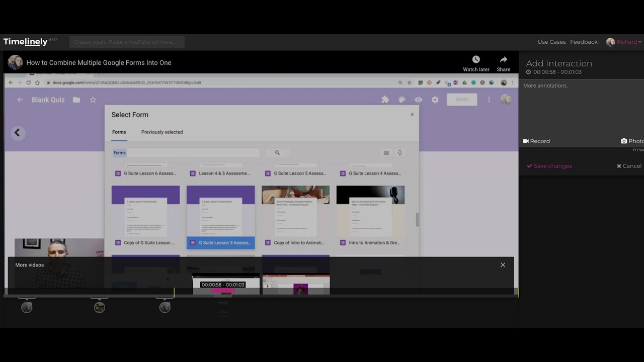Viewport: 644px width, 362px height.
Task: Open the Chrome three-dot menu
Action: coord(513,82)
